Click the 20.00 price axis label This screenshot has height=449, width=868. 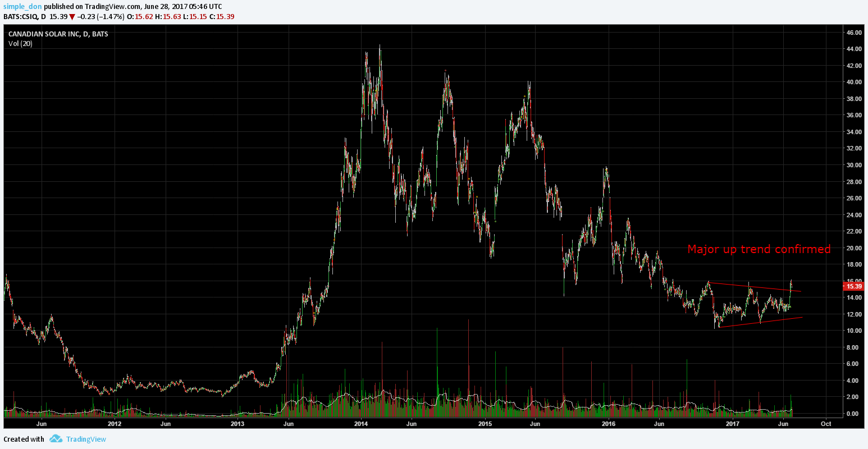coord(854,248)
